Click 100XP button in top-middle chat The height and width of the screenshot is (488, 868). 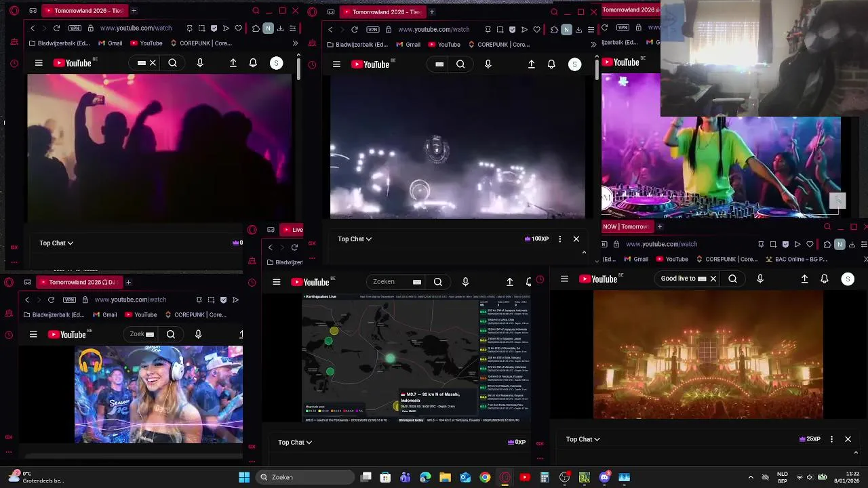[x=536, y=239]
